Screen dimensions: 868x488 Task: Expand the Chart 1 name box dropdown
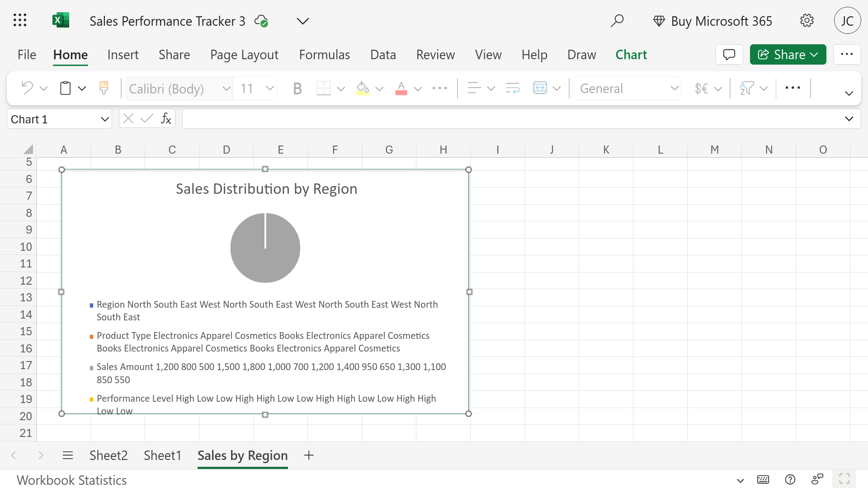tap(105, 119)
